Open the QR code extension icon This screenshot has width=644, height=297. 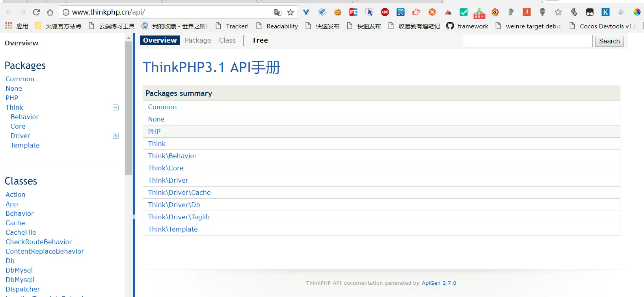tap(401, 12)
